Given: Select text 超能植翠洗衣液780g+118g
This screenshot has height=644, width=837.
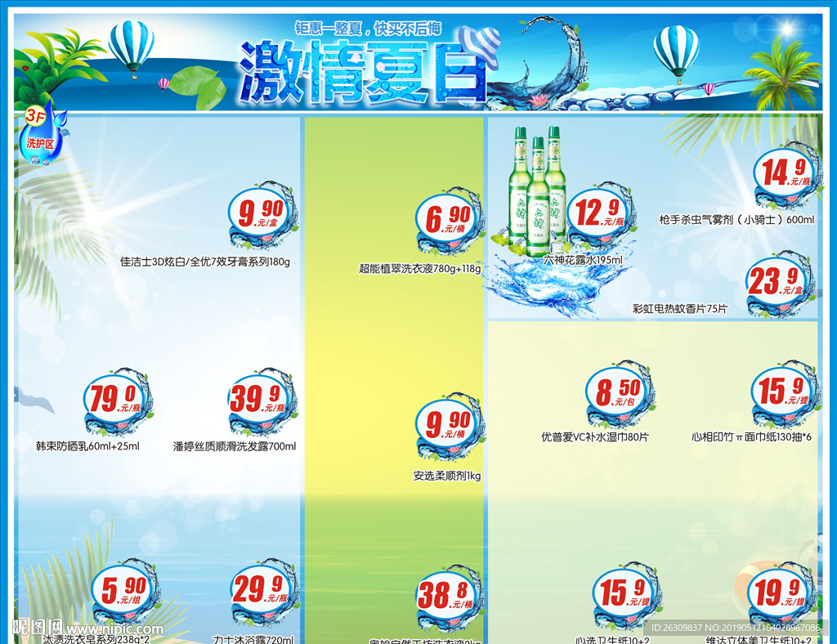Looking at the screenshot, I should pyautogui.click(x=419, y=268).
